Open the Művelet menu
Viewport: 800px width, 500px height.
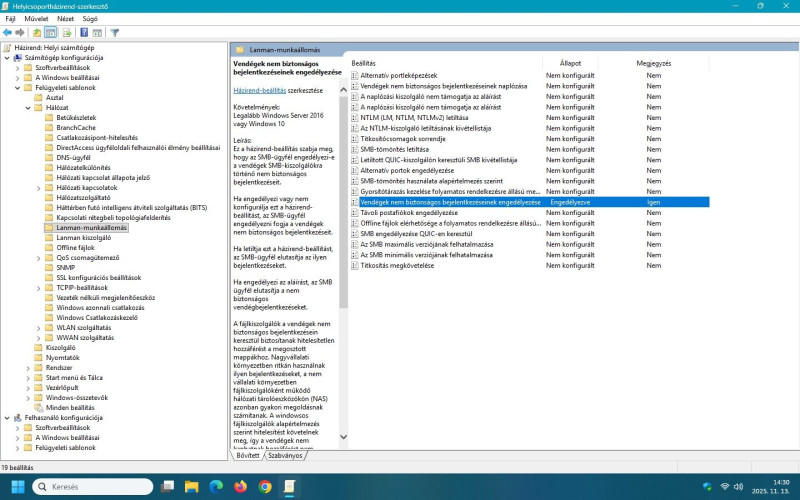[36, 19]
